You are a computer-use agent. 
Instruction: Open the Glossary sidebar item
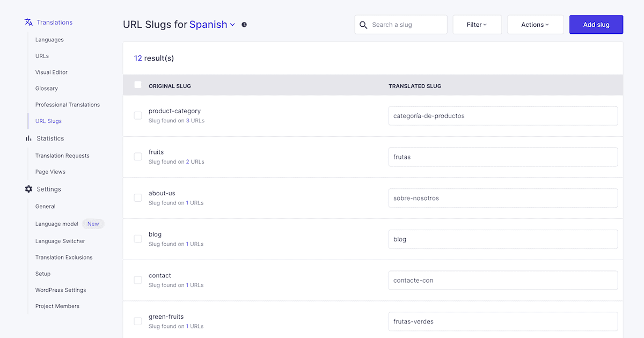pyautogui.click(x=47, y=89)
